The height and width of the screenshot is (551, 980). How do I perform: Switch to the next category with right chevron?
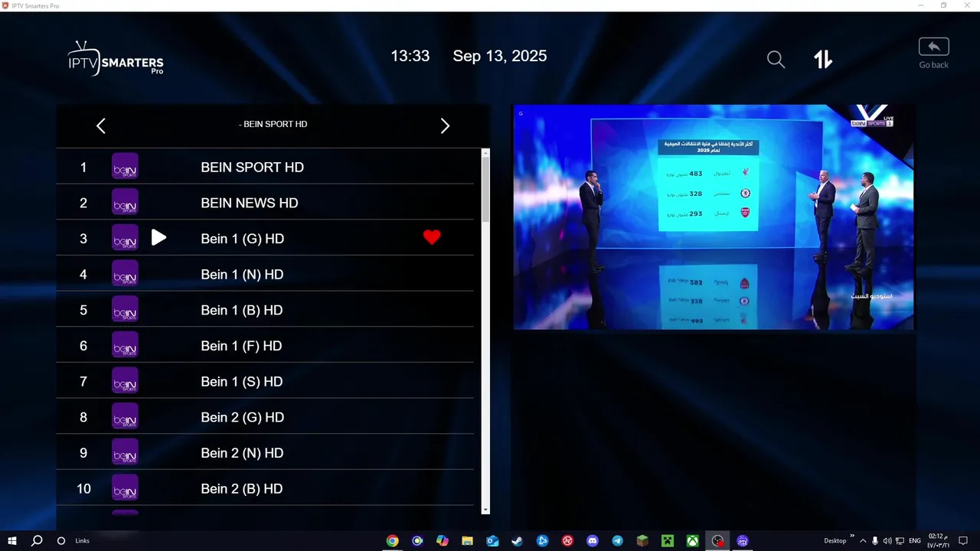[445, 126]
